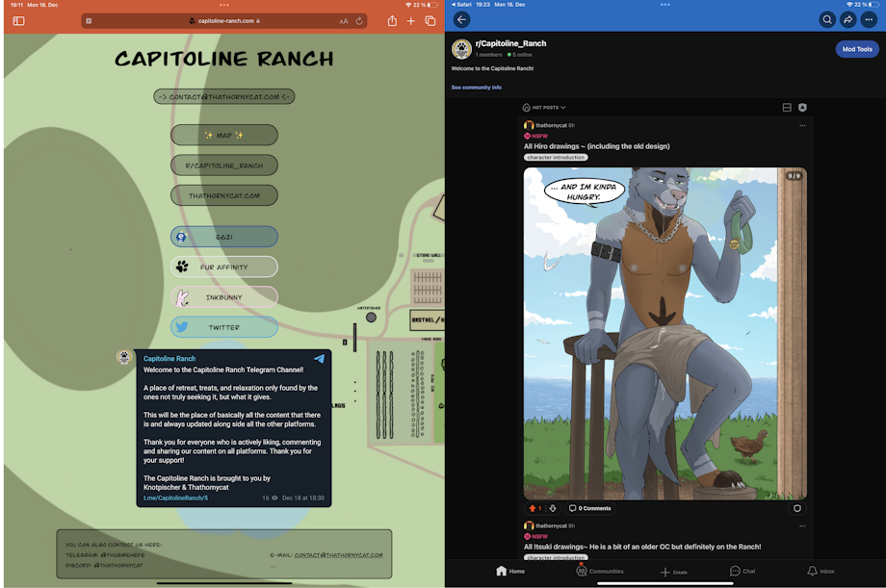
Task: Tap the page settings icon left of address bar
Action: pos(89,21)
